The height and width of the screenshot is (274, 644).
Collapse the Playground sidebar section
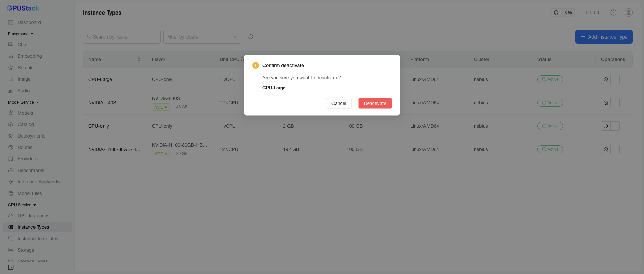pos(21,34)
